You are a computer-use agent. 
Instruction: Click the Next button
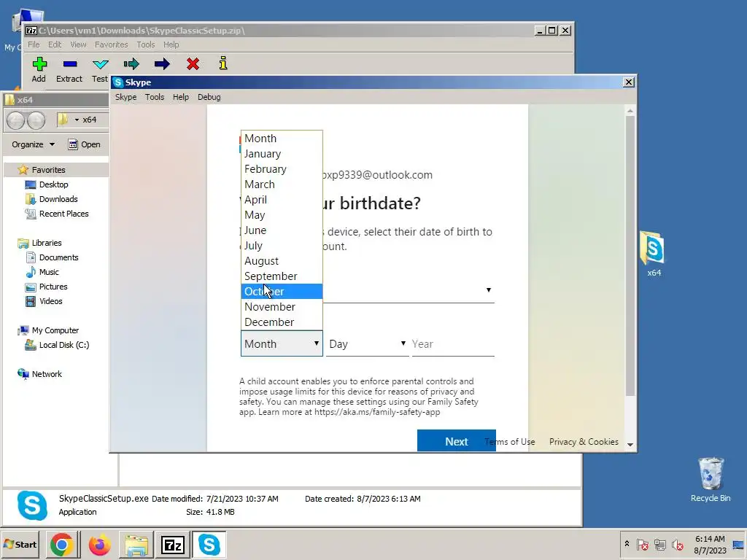coord(457,441)
